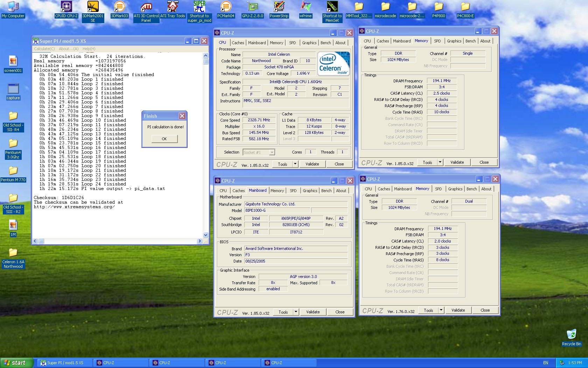
Task: Click the 8IPE1000-G model field
Action: point(277,210)
